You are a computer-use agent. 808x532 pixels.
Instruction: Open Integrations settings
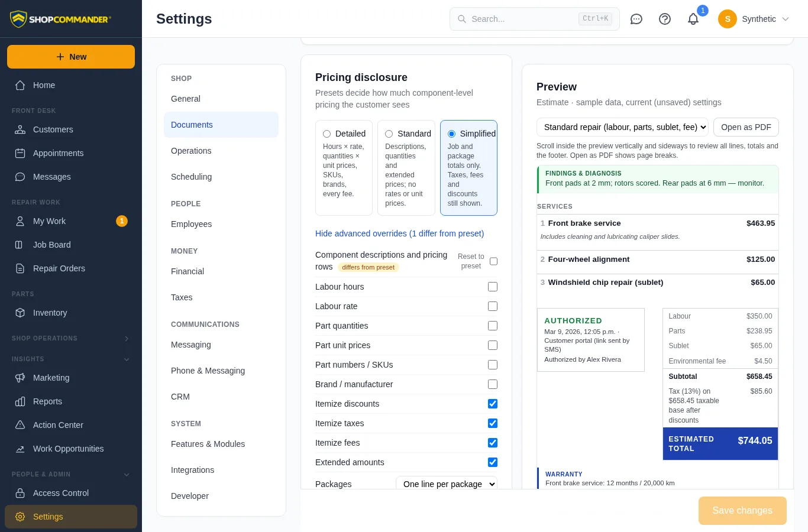(221, 470)
